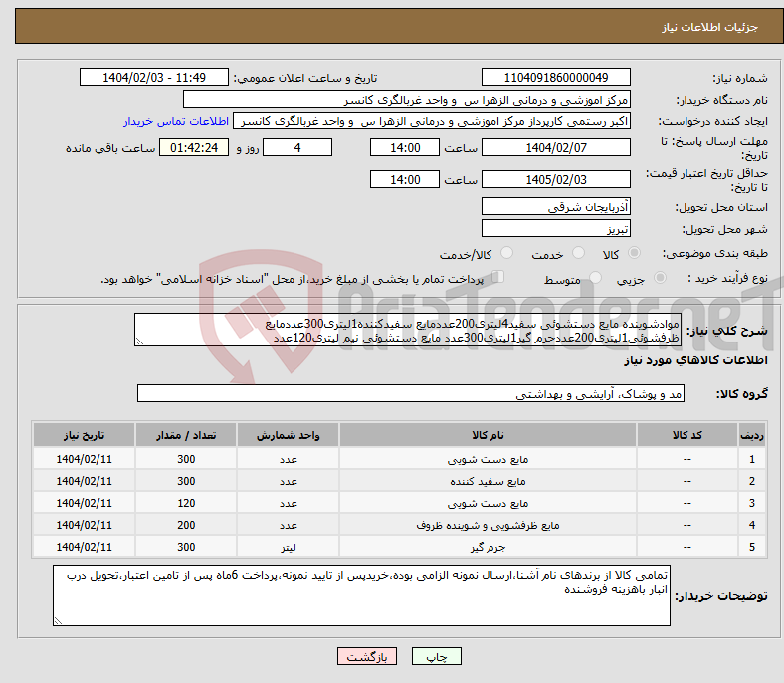Click the announcement date field 1404/02/03 - 11:49
The height and width of the screenshot is (683, 784).
pyautogui.click(x=154, y=77)
